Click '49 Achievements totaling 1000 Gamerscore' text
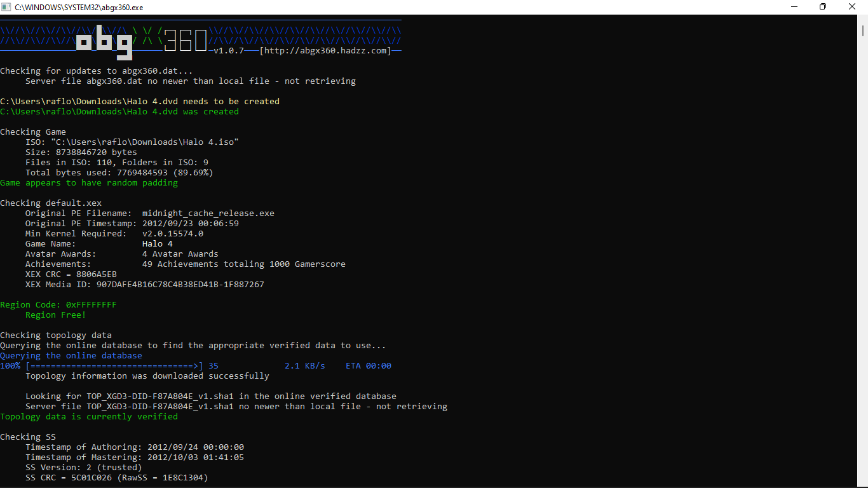868x488 pixels. [x=244, y=264]
